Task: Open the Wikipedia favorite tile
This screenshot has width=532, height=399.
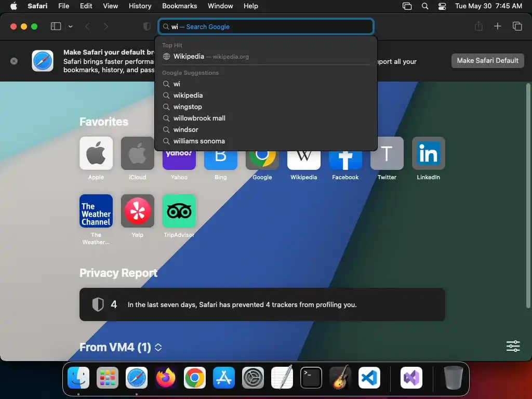Action: (x=303, y=160)
